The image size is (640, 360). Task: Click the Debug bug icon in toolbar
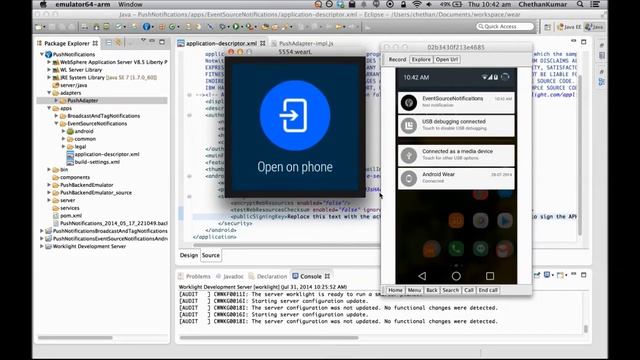[x=223, y=27]
